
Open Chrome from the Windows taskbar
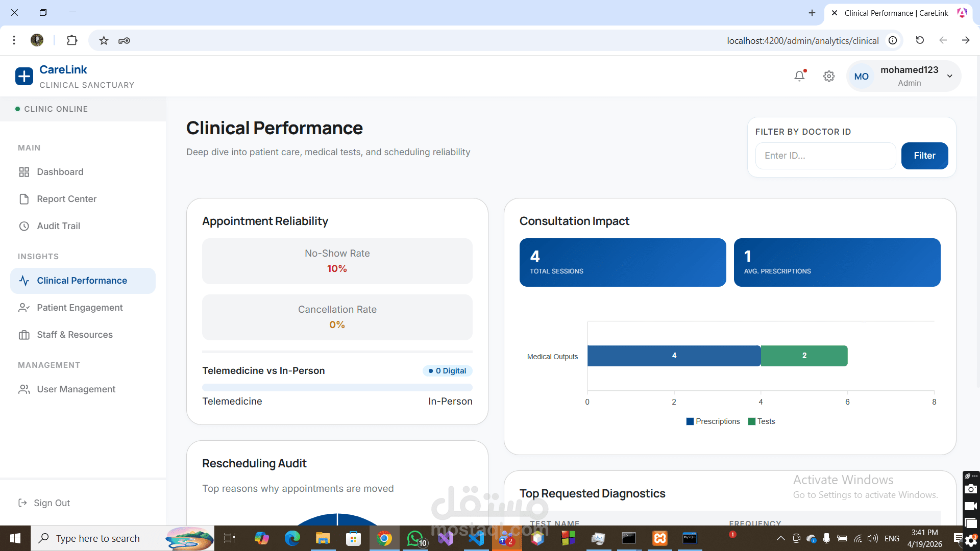[384, 538]
